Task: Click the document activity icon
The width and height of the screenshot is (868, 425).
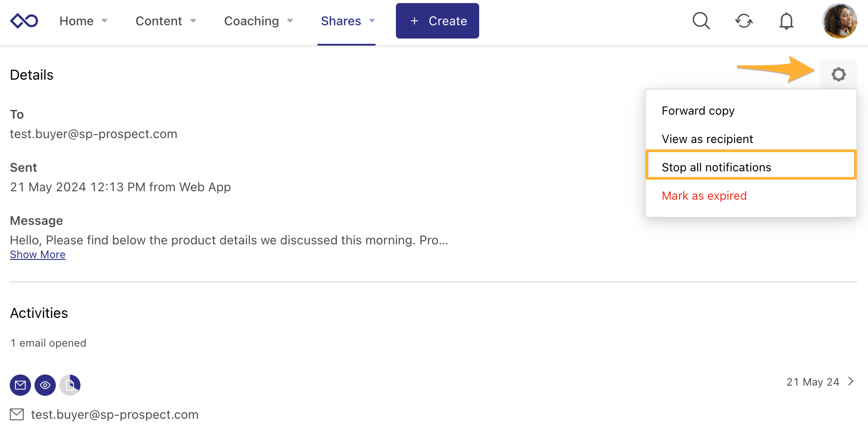Action: 70,385
